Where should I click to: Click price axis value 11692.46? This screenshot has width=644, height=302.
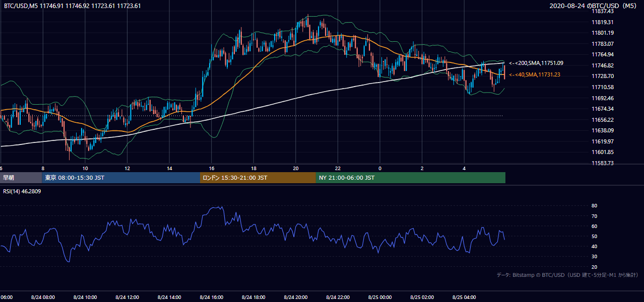pos(602,98)
